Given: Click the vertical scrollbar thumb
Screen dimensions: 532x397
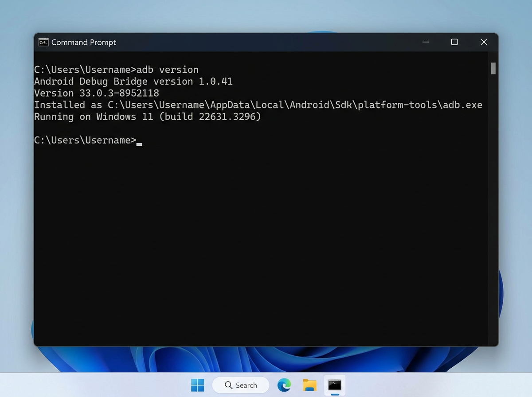Looking at the screenshot, I should (493, 68).
